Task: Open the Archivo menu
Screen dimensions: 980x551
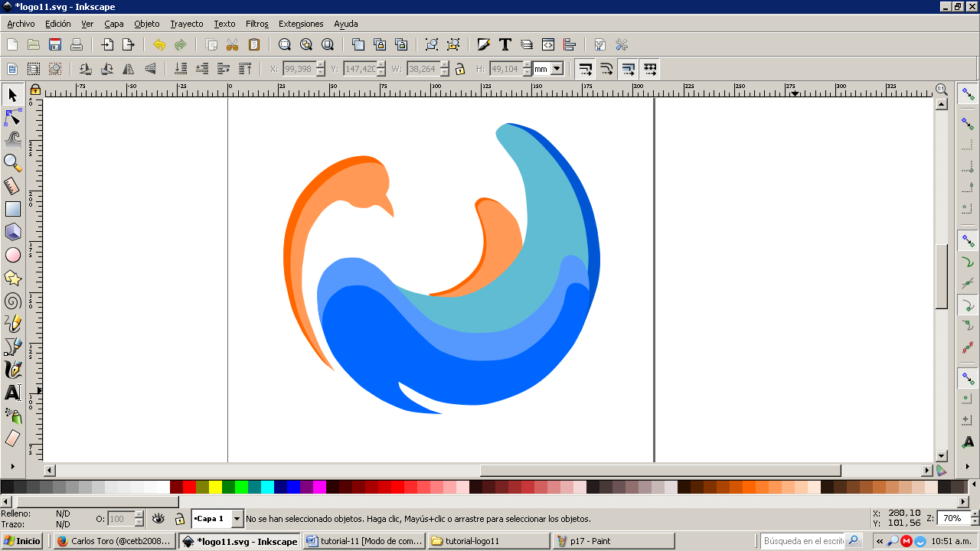Action: point(21,24)
